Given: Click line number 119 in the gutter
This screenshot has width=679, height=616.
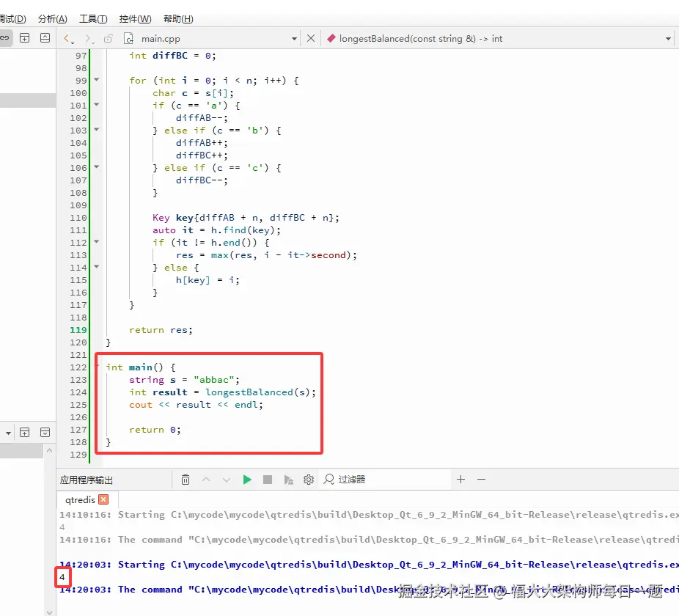Looking at the screenshot, I should [x=78, y=330].
